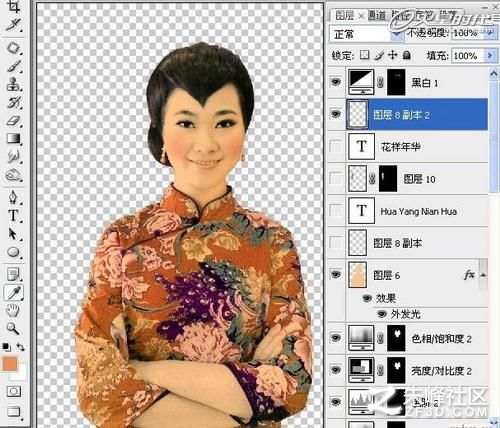Hide the 图层 6 layer
This screenshot has width=500, height=428.
click(336, 274)
